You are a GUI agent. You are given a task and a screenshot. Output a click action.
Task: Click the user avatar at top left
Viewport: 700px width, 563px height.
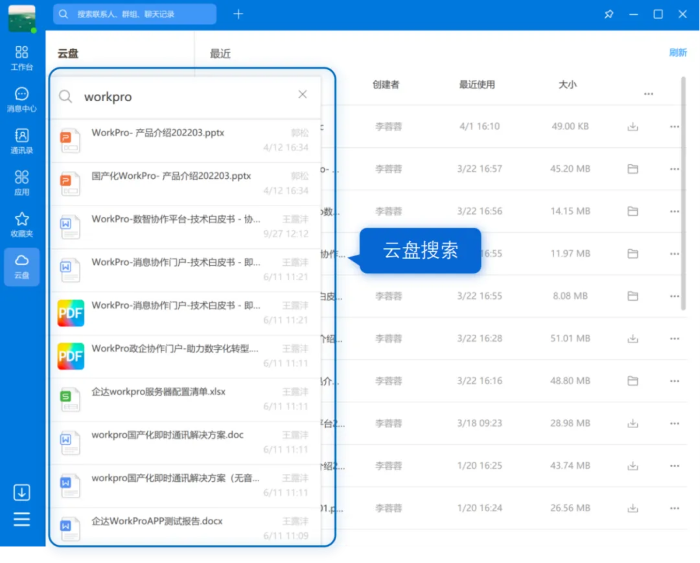22,18
